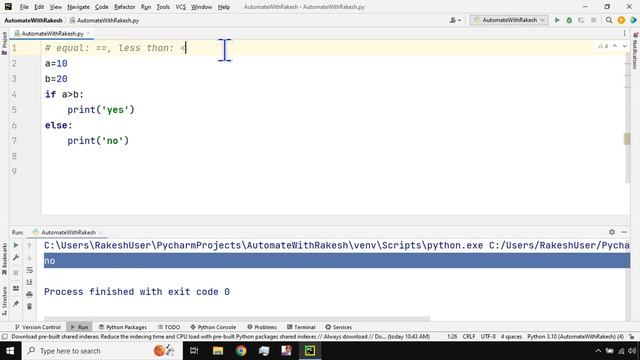Open the editor tabs more-options icon
Screen dimensions: 640x360
624,33
